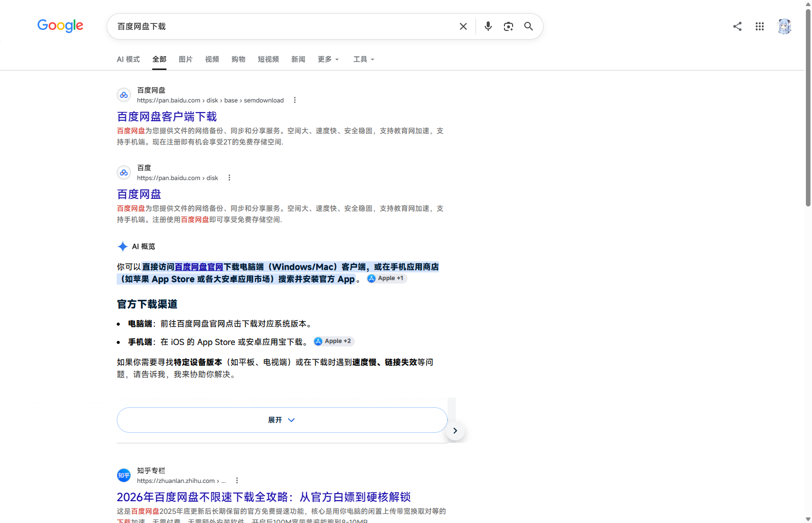Click the https://pan.baidu.com › disk › base › semdownload breadcrumb

(x=211, y=100)
